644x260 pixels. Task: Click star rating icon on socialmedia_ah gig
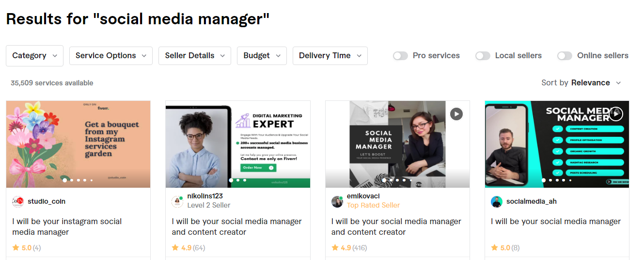coord(494,247)
